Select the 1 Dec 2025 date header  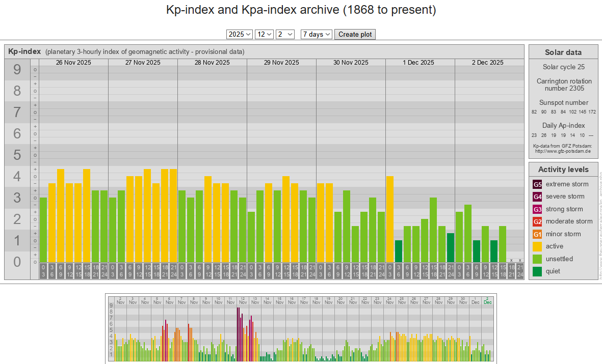(x=418, y=63)
